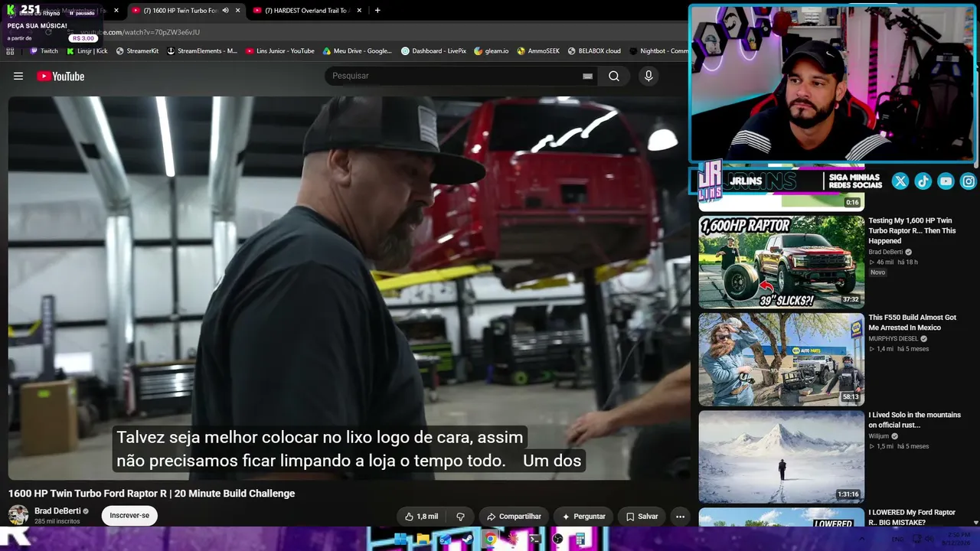Open BELABOX cloud bookmark
This screenshot has width=980, height=551.
coord(594,51)
